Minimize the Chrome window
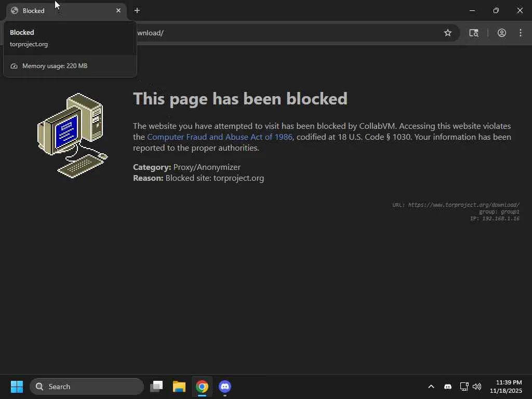Screen dimensions: 532x399 (x=472, y=10)
